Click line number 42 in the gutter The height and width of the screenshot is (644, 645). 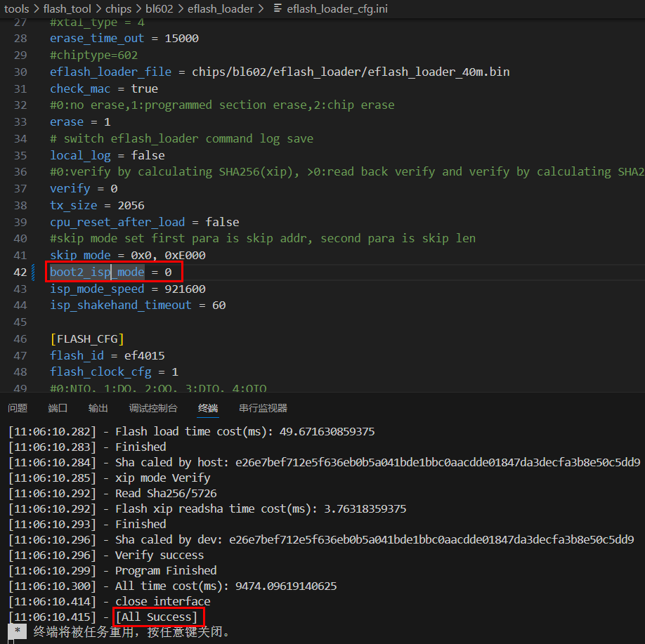(x=20, y=272)
